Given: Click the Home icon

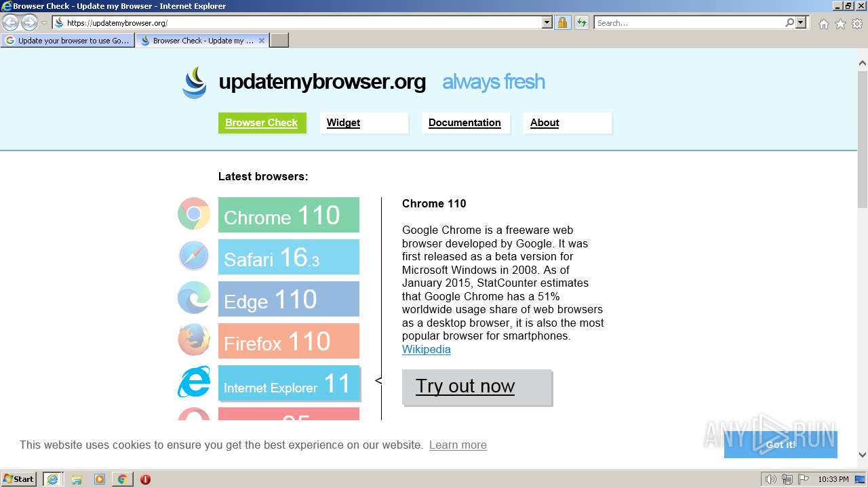Looking at the screenshot, I should click(823, 24).
